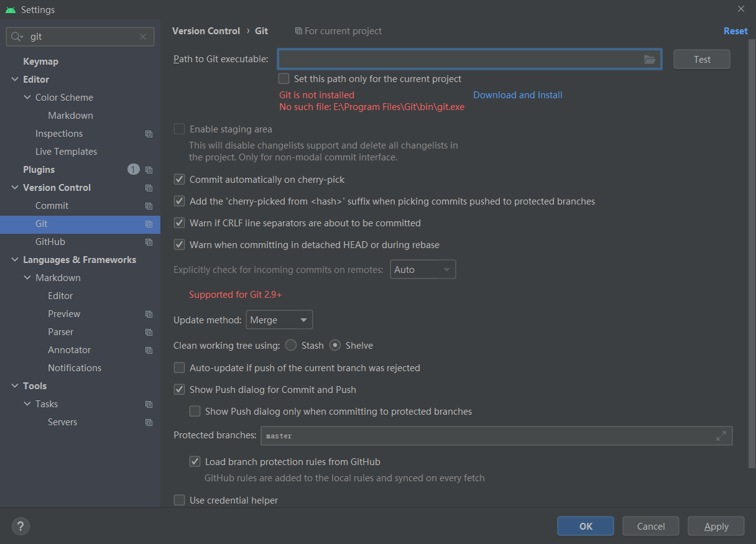The image size is (756, 544).
Task: Click the project-level icon beside Tasks
Action: point(149,404)
